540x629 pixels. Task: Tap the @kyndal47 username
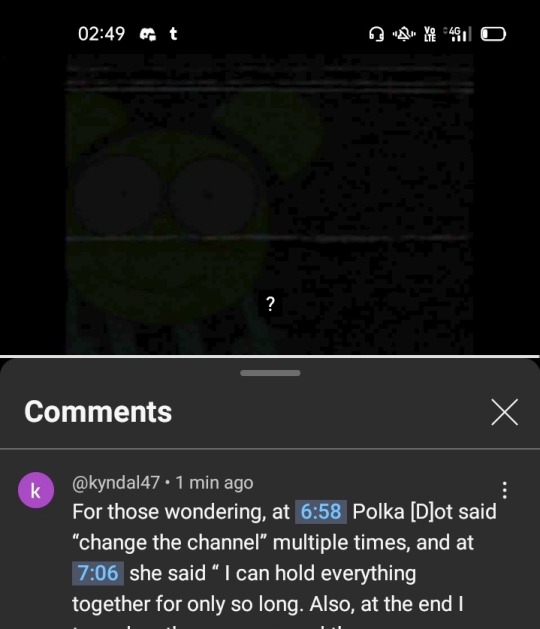pos(116,483)
